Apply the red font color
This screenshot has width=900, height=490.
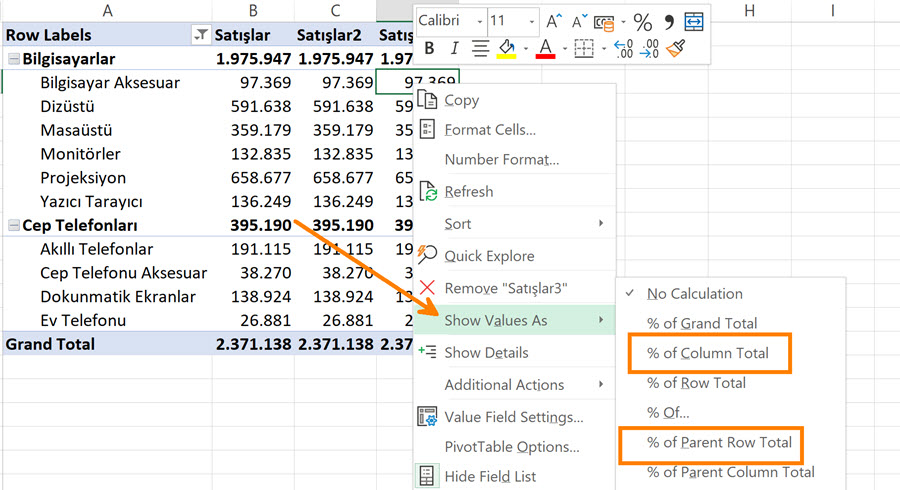coord(545,48)
